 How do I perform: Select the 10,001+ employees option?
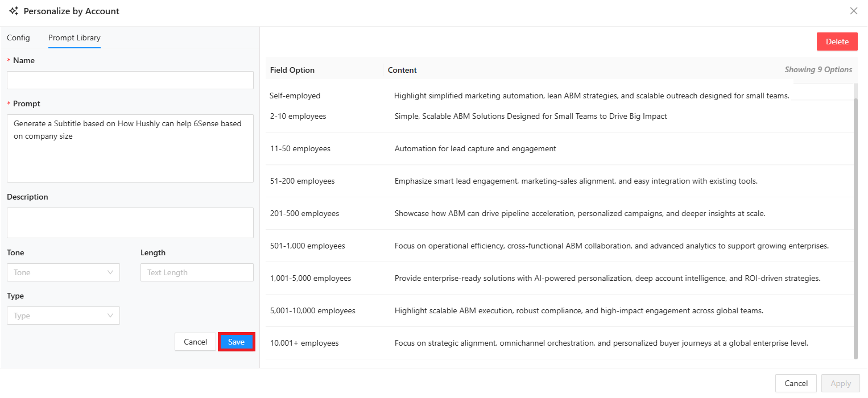coord(304,343)
